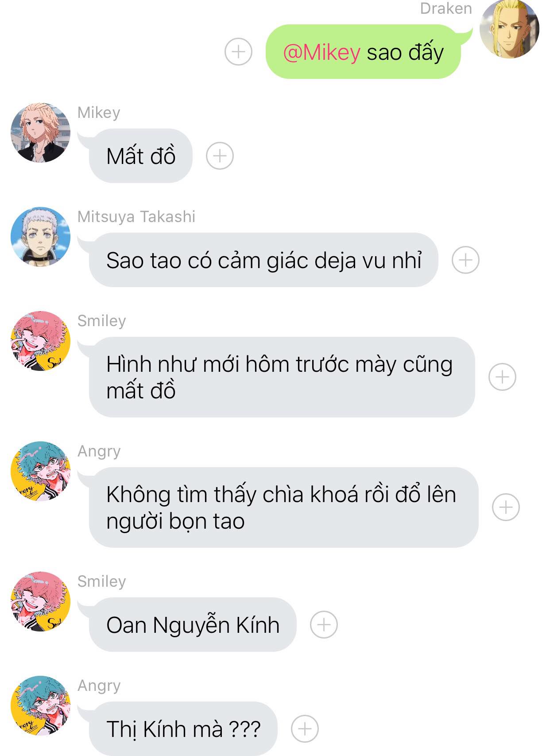Tap plus icon next to "Oan Nguyễn Kính"
The image size is (550, 756).
click(x=324, y=625)
